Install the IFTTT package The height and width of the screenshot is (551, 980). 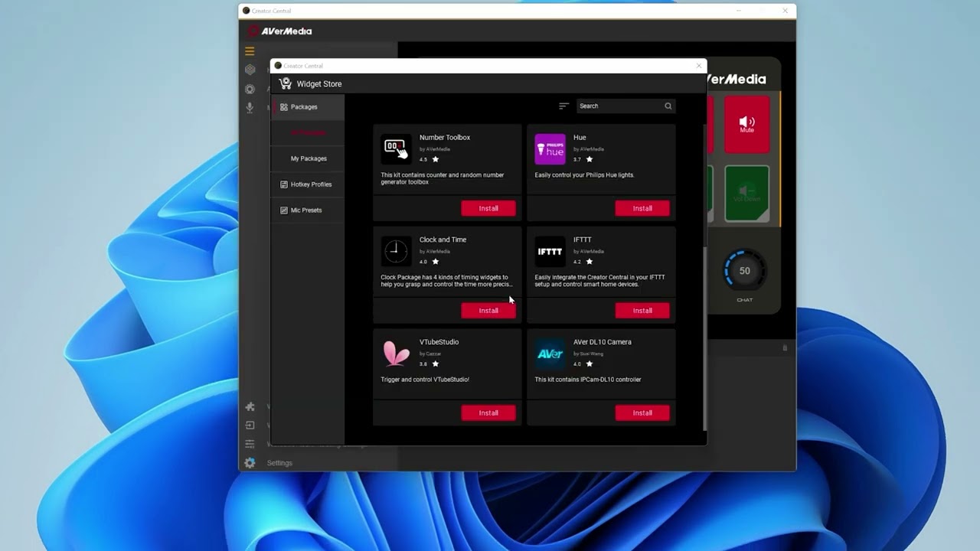click(x=642, y=311)
